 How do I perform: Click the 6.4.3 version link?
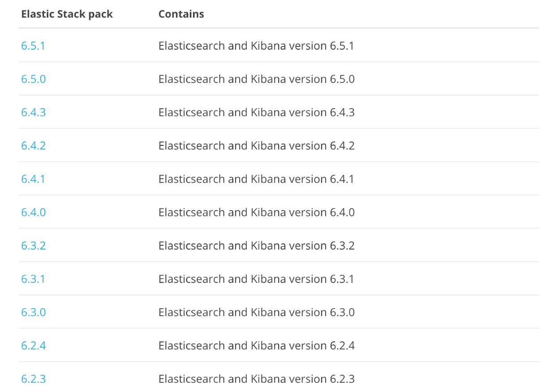pyautogui.click(x=34, y=112)
